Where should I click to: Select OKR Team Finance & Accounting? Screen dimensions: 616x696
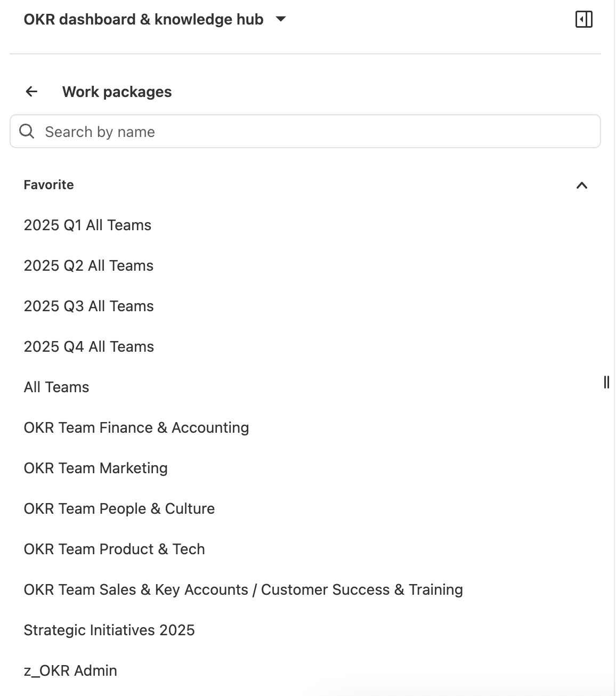coord(136,427)
